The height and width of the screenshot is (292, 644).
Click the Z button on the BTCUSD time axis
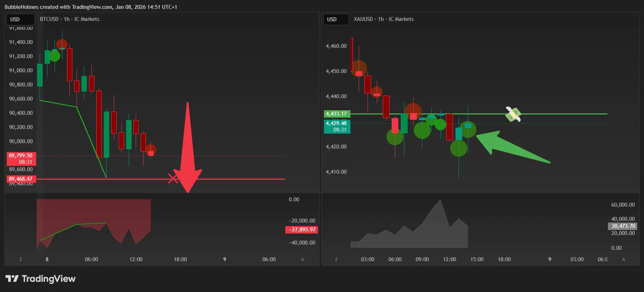pyautogui.click(x=21, y=259)
